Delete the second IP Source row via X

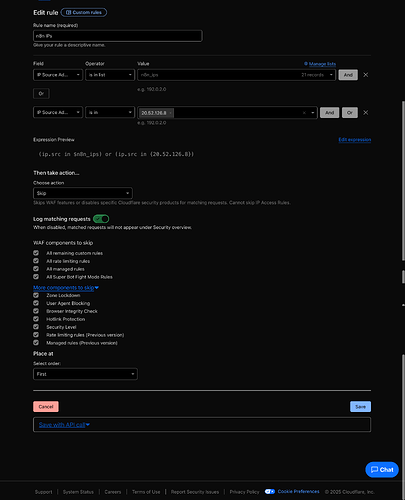point(366,113)
